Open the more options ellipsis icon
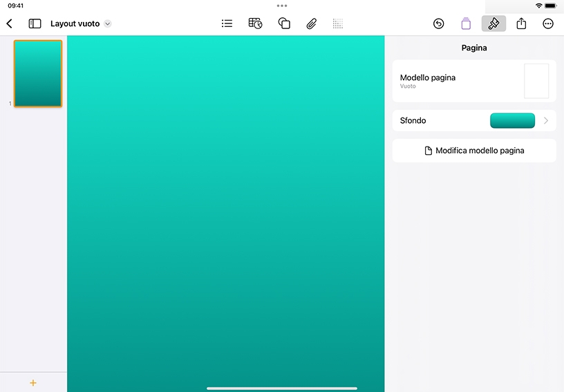The image size is (564, 392). coord(548,24)
